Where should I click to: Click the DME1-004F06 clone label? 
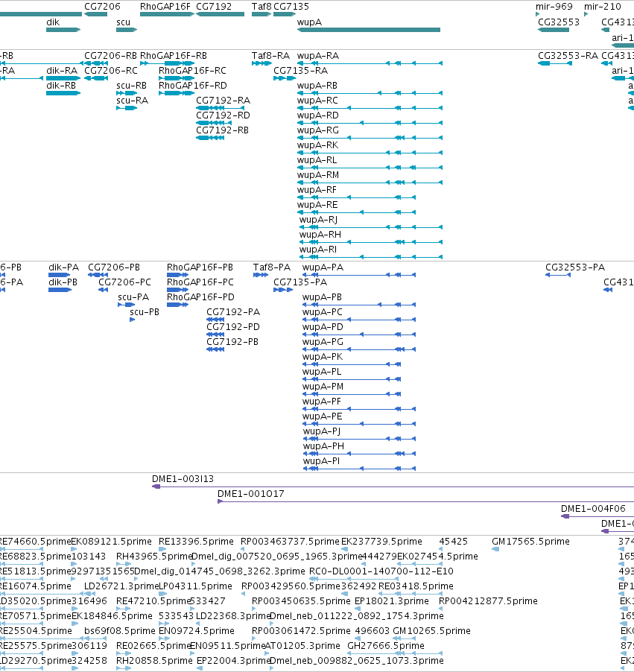coord(593,509)
